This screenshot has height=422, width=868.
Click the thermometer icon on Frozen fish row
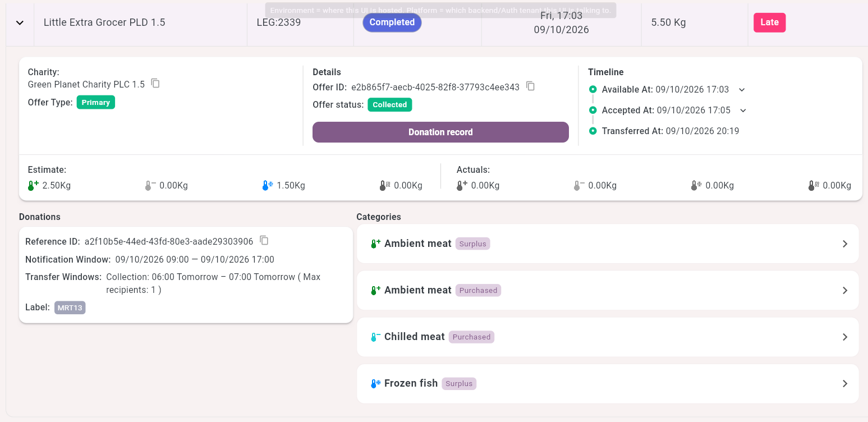(x=375, y=383)
